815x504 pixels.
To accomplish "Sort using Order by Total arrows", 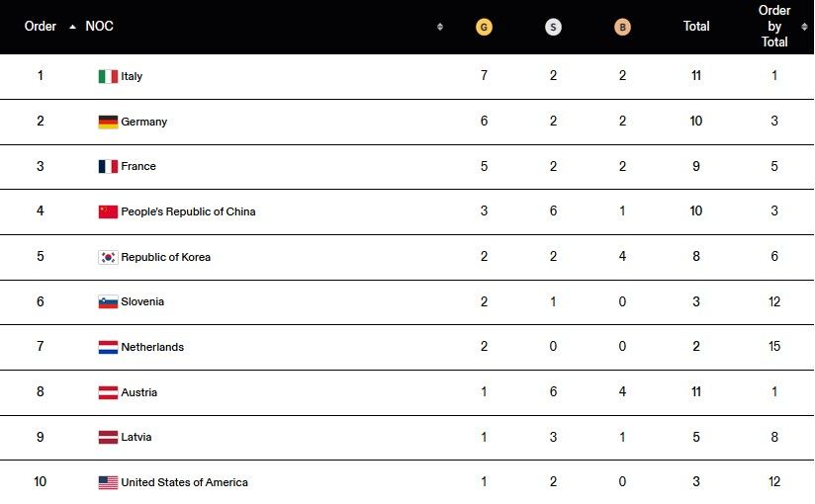I will click(x=804, y=27).
